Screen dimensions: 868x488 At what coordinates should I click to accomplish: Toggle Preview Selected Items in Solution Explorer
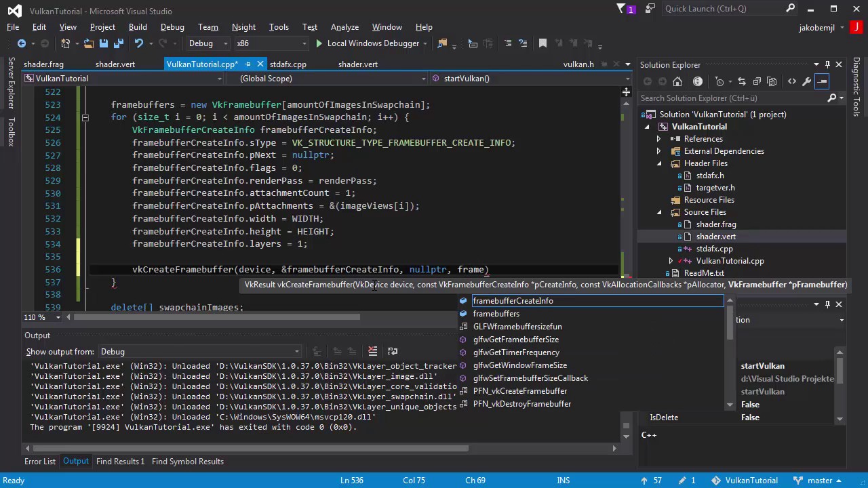pyautogui.click(x=822, y=81)
